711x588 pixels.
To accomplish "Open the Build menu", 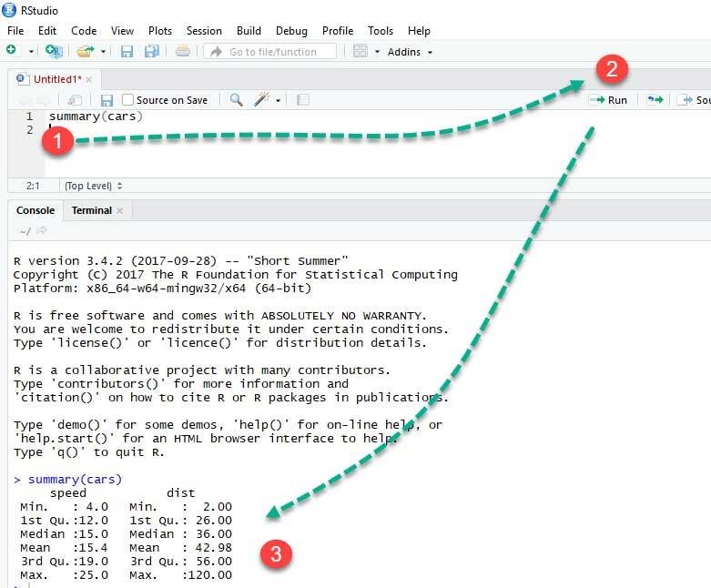I will tap(249, 31).
